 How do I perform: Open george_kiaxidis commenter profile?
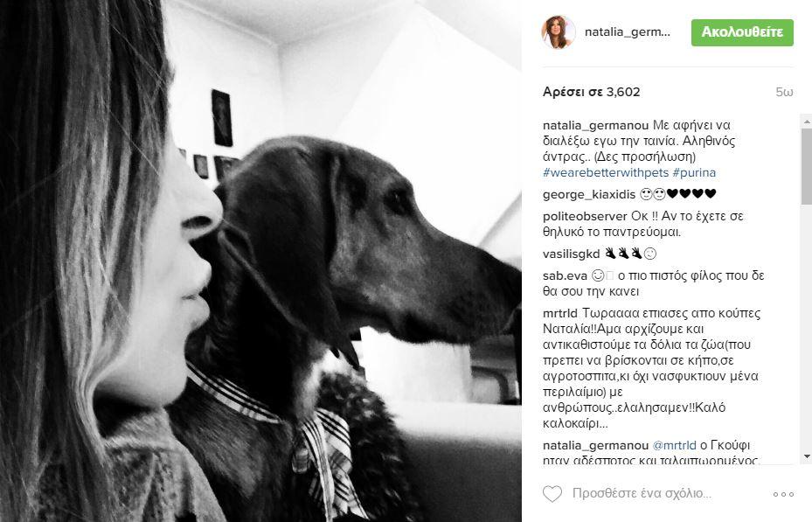tap(589, 194)
